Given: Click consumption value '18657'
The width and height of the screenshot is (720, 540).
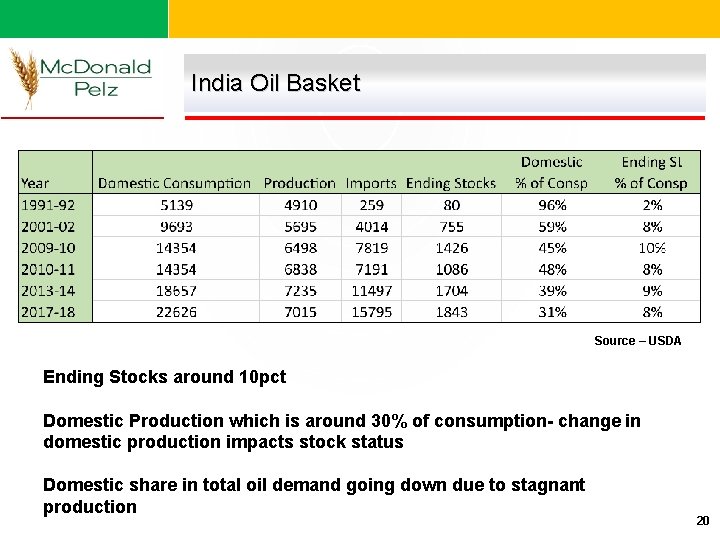Looking at the screenshot, I should 176,291.
